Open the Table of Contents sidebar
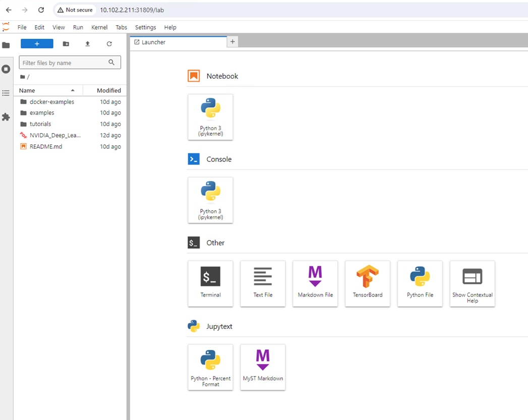This screenshot has height=420, width=528. point(6,93)
